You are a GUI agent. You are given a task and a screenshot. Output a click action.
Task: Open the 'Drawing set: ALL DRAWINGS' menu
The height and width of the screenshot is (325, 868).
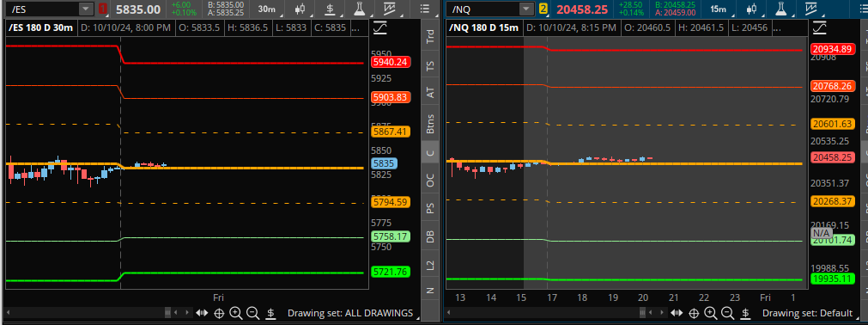[350, 313]
